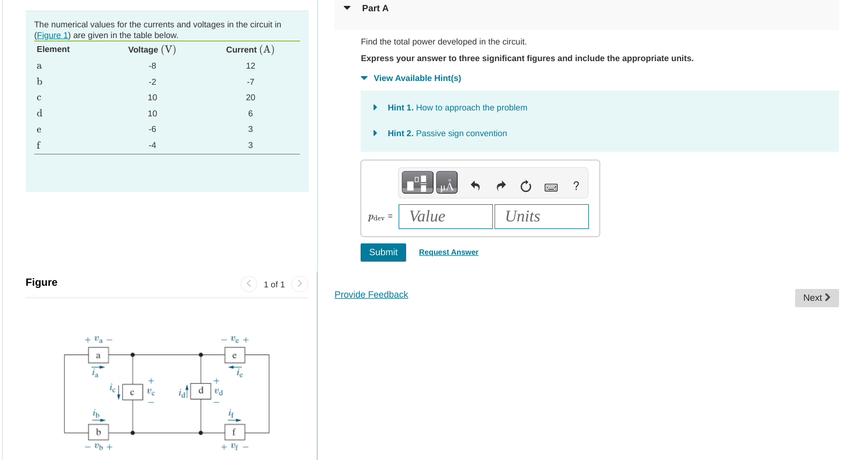Click inside the Value input field
This screenshot has width=868, height=460.
click(445, 217)
